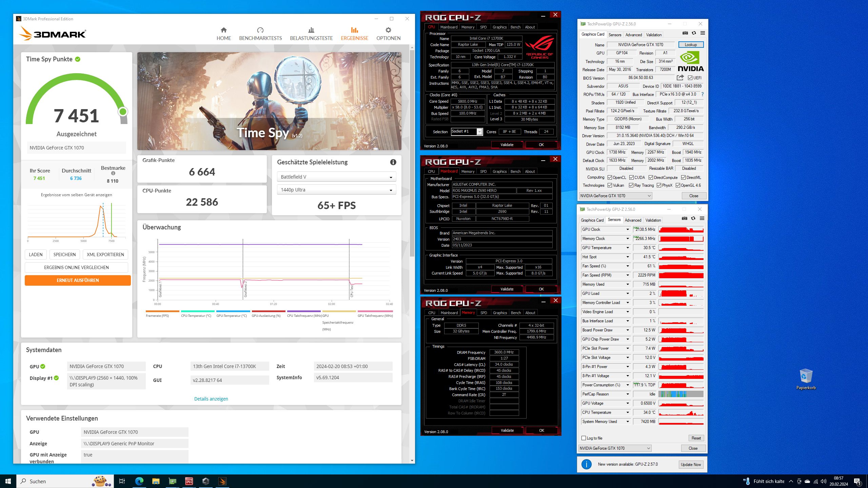
Task: Click Update Now in GPU-Z notification
Action: [691, 465]
